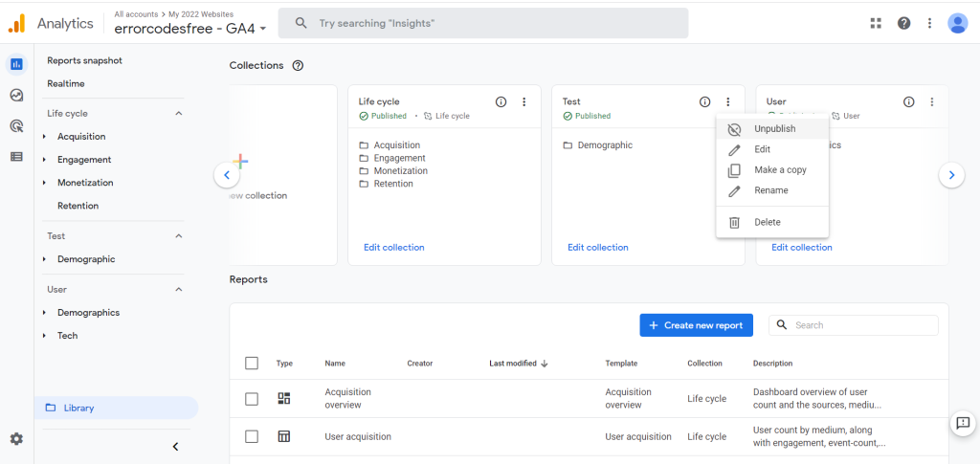Viewport: 980px width, 464px height.
Task: Open Admin settings gear
Action: 16,439
